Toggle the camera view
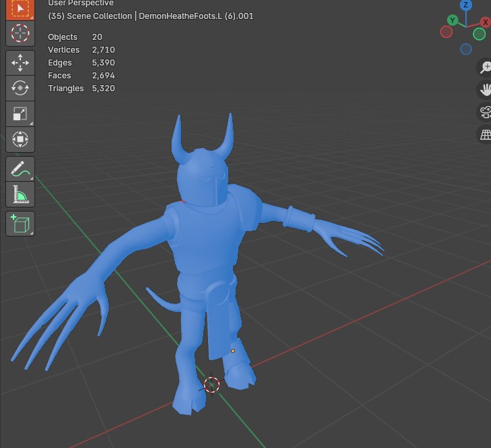Screen dimensions: 491x448 pyautogui.click(x=485, y=111)
